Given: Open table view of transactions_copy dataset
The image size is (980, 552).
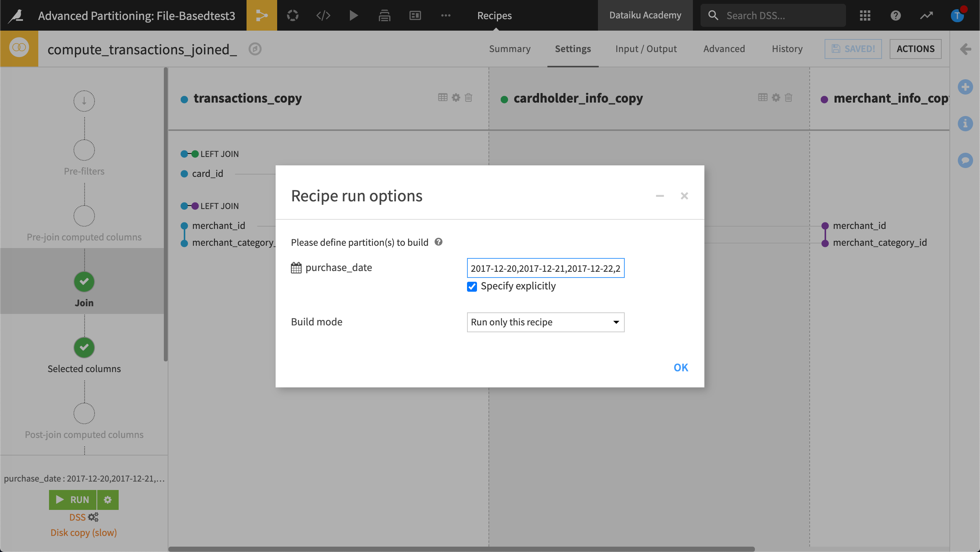Looking at the screenshot, I should (442, 98).
